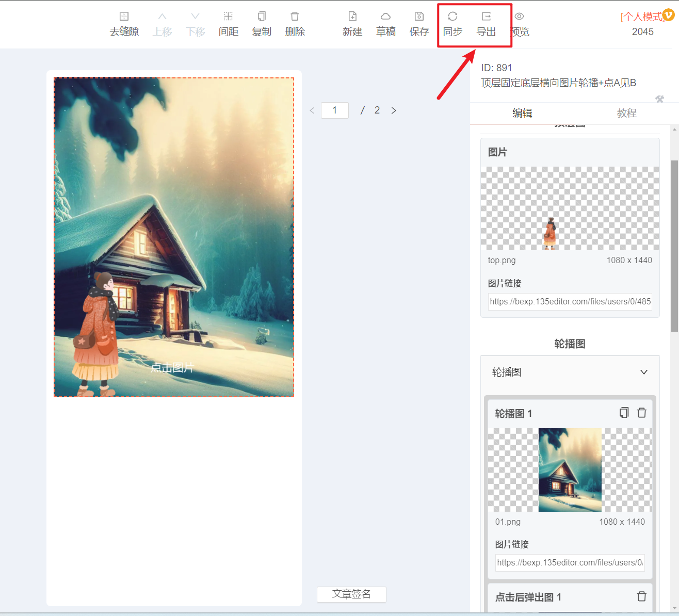Click the 轮播图 1 card title
Screen dimensions: 679x616
pyautogui.click(x=513, y=413)
